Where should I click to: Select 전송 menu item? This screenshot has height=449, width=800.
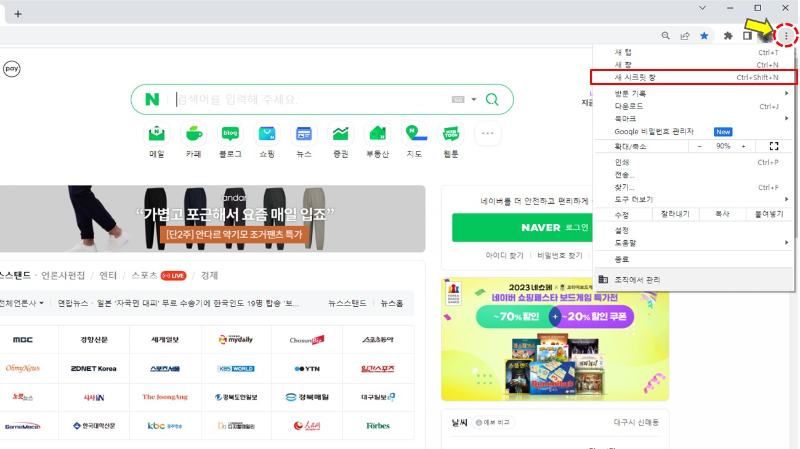[693, 175]
